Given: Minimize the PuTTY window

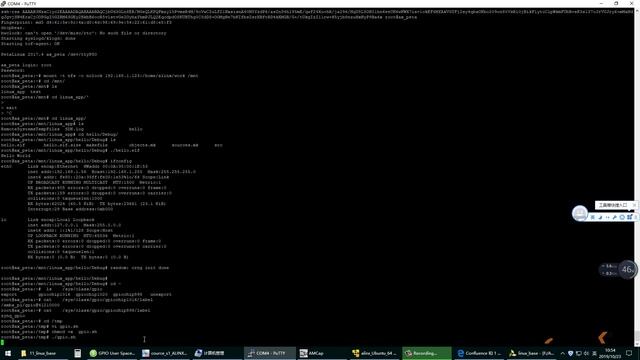Looking at the screenshot, I should (601, 3).
